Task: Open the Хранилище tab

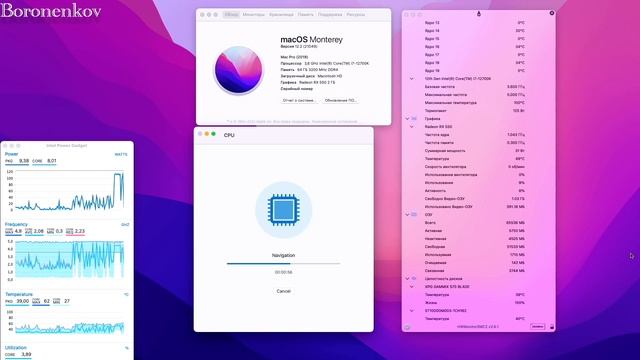Action: click(281, 14)
